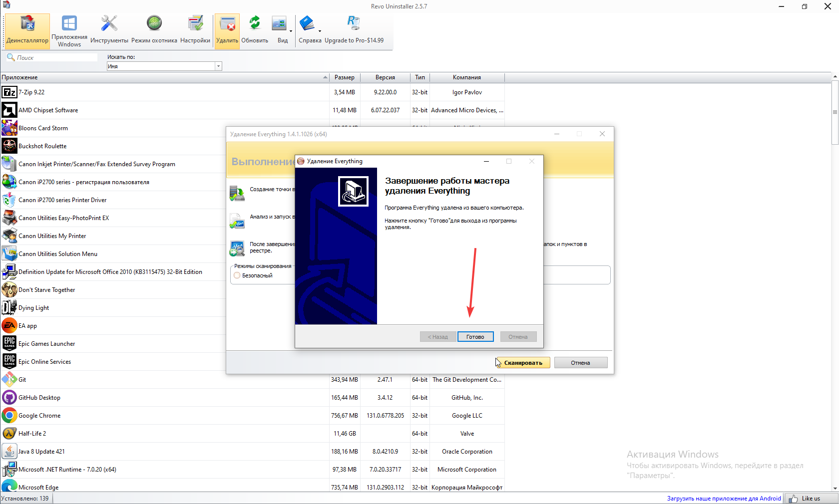Click the Установлено: 139 status text
Screen dimensions: 839x504
tap(25, 499)
